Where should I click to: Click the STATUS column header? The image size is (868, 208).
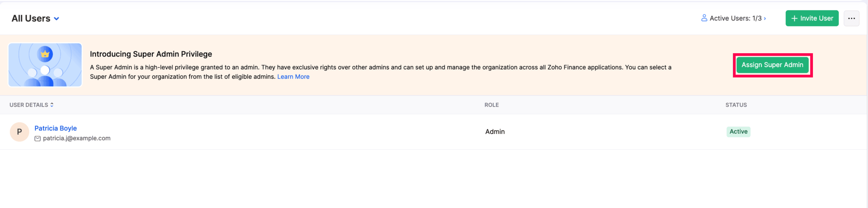click(x=736, y=105)
